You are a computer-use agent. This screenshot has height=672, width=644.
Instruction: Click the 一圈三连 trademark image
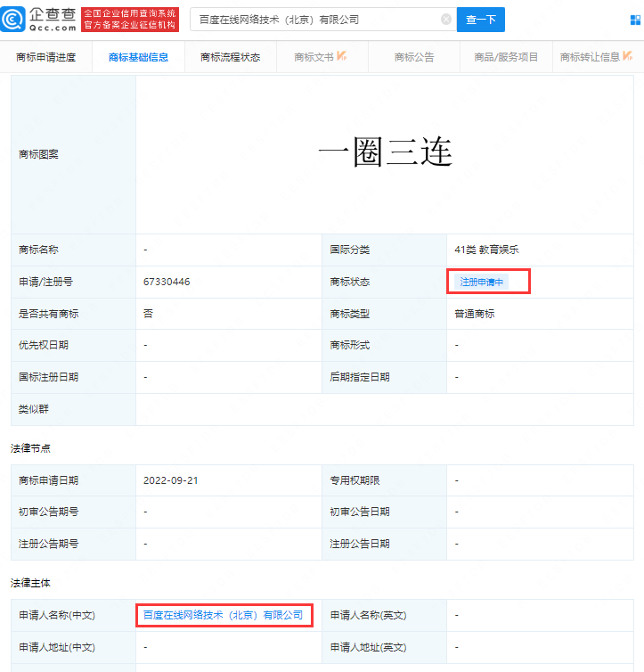click(385, 154)
